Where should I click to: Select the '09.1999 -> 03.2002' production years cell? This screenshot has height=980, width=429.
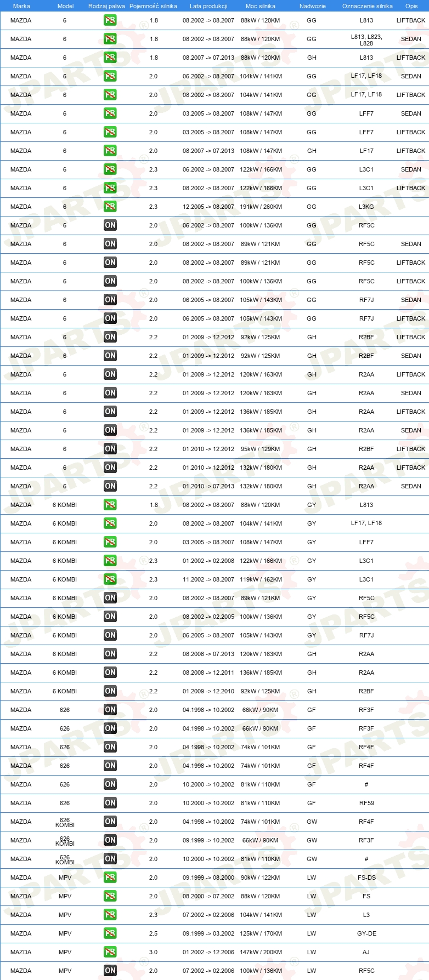[x=208, y=933]
